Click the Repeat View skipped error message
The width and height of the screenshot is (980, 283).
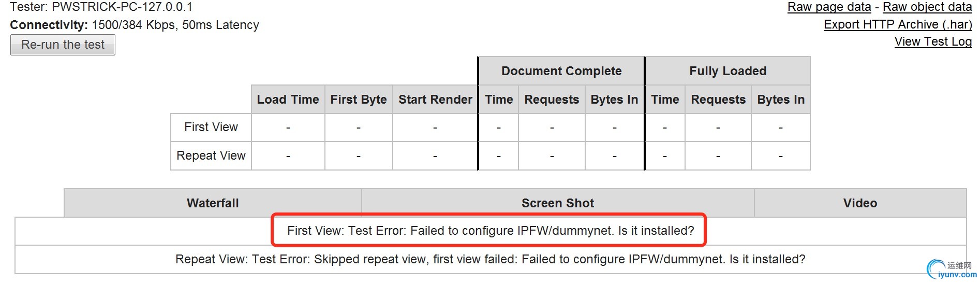pos(491,259)
